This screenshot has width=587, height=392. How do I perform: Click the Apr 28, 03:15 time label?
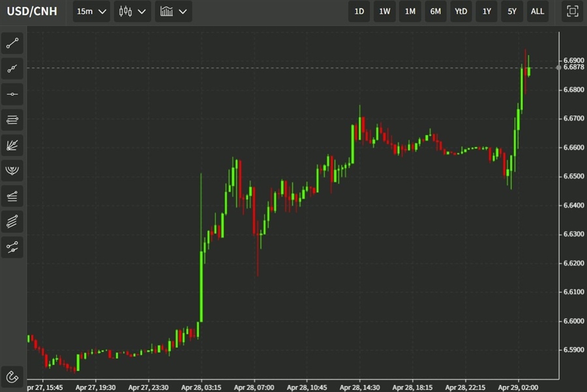[x=201, y=387]
